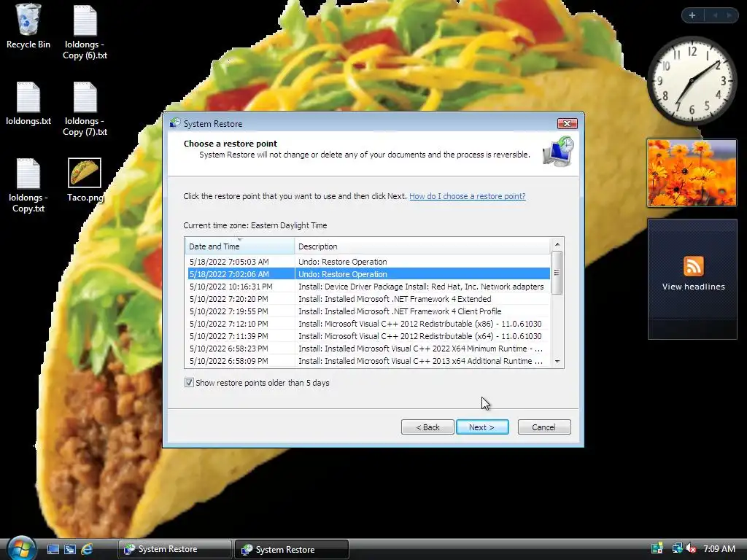The image size is (747, 560).
Task: Open How do I choose a restore point link
Action: [x=468, y=196]
